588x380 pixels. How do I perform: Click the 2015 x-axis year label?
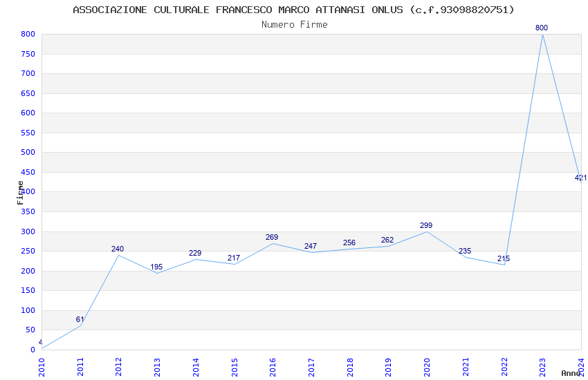tap(235, 367)
